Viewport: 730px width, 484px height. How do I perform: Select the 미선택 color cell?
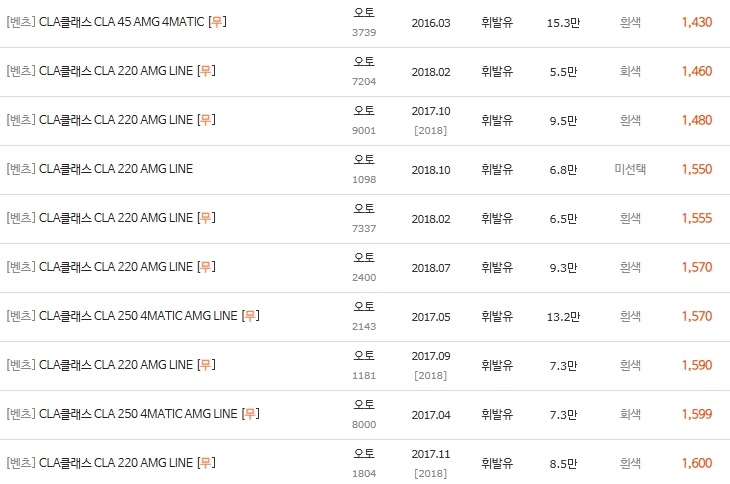630,169
